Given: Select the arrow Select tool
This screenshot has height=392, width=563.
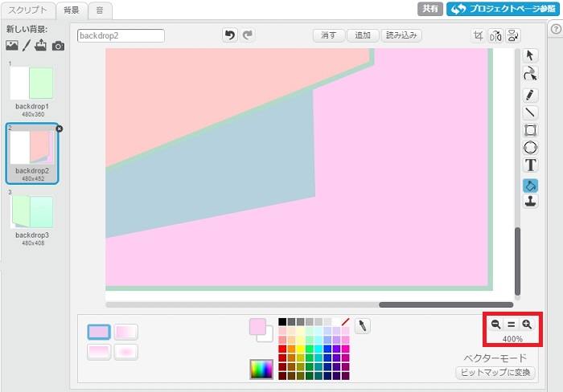Looking at the screenshot, I should 530,55.
